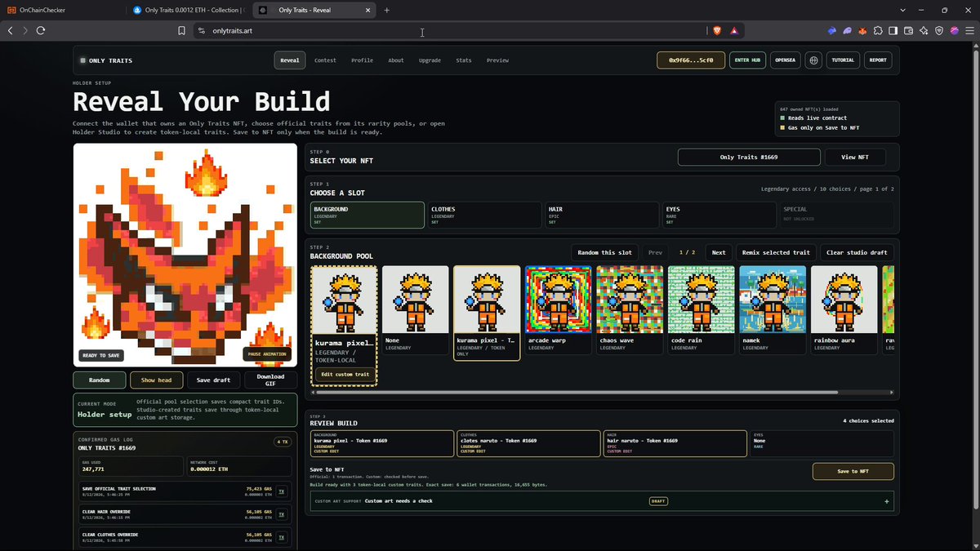Click Pause Animation on the preview
The width and height of the screenshot is (980, 551).
[x=266, y=353]
